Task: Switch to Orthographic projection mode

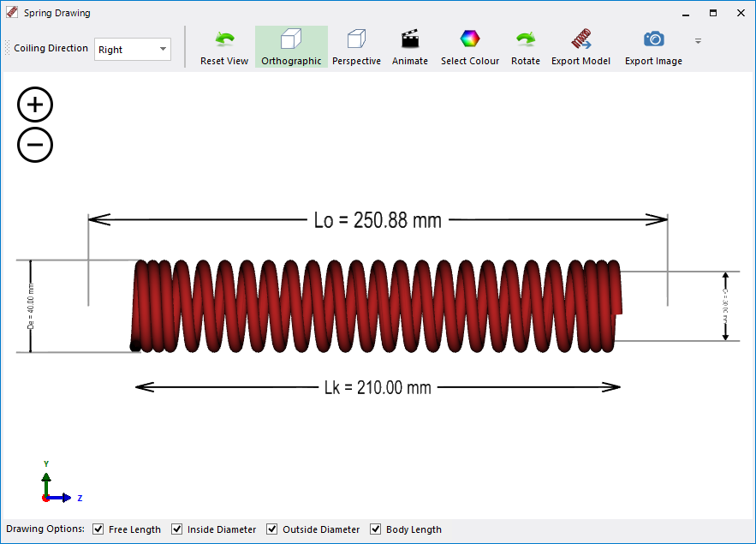Action: point(291,46)
